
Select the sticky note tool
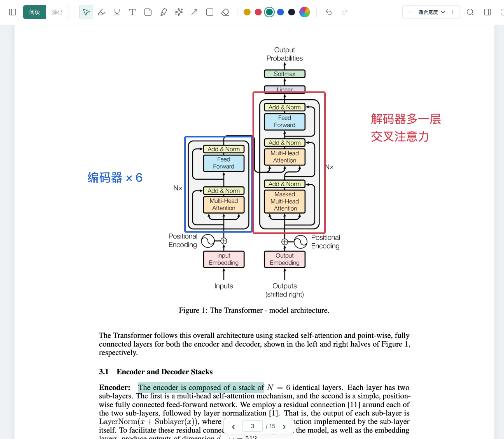148,12
